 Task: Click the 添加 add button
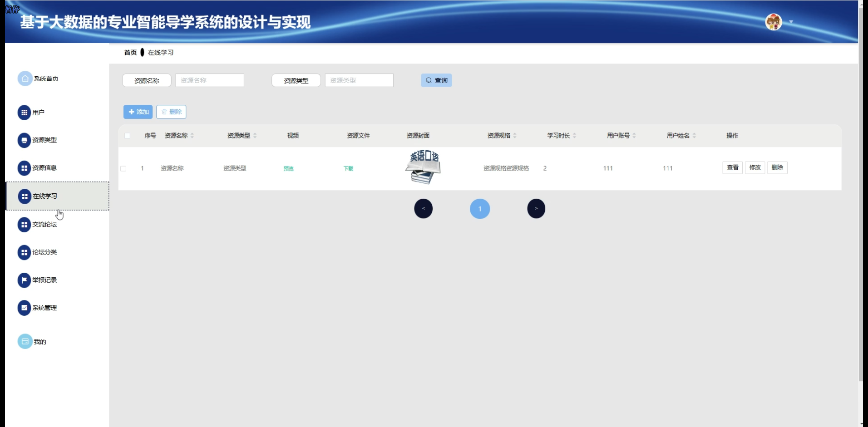click(x=138, y=112)
